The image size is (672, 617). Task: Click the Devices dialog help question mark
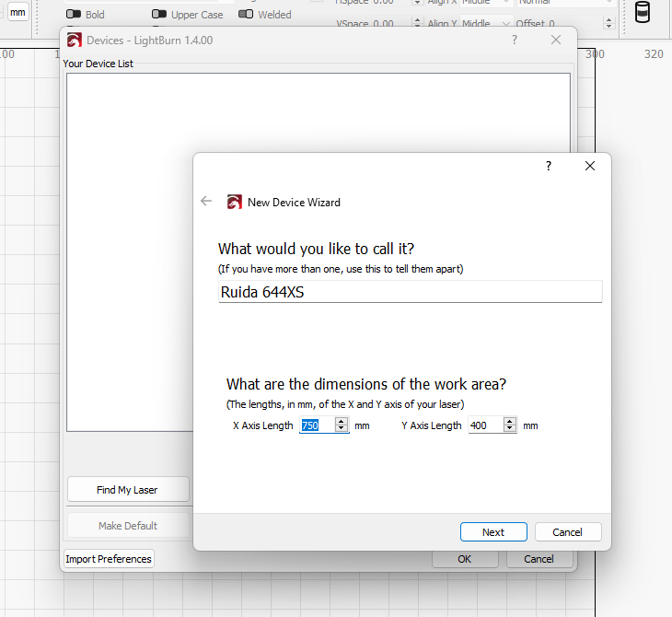tap(515, 40)
